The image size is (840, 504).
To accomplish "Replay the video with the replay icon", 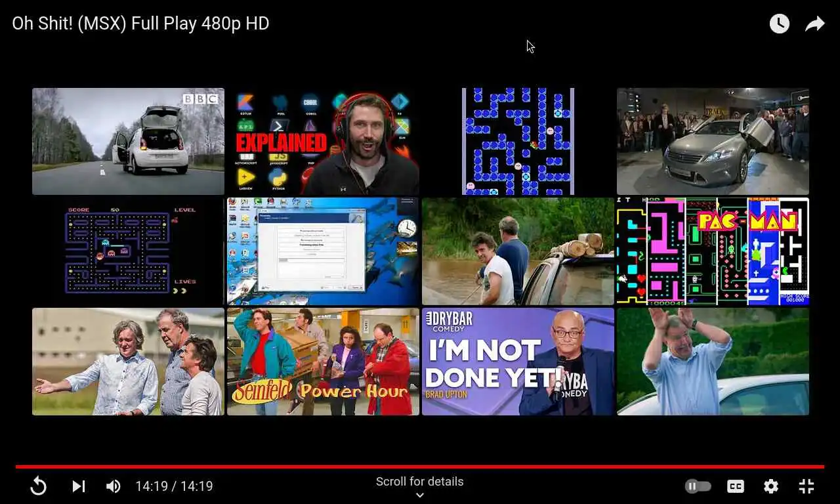I will point(39,486).
